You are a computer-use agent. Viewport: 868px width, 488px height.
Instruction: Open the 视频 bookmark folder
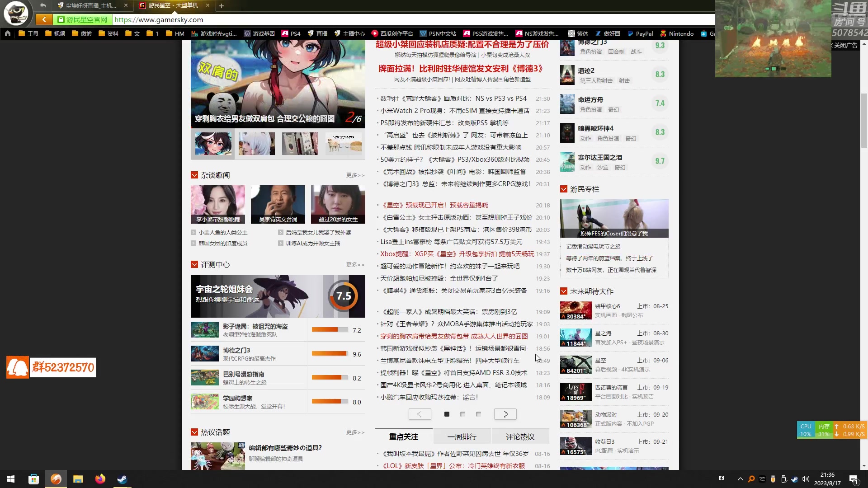tap(55, 33)
